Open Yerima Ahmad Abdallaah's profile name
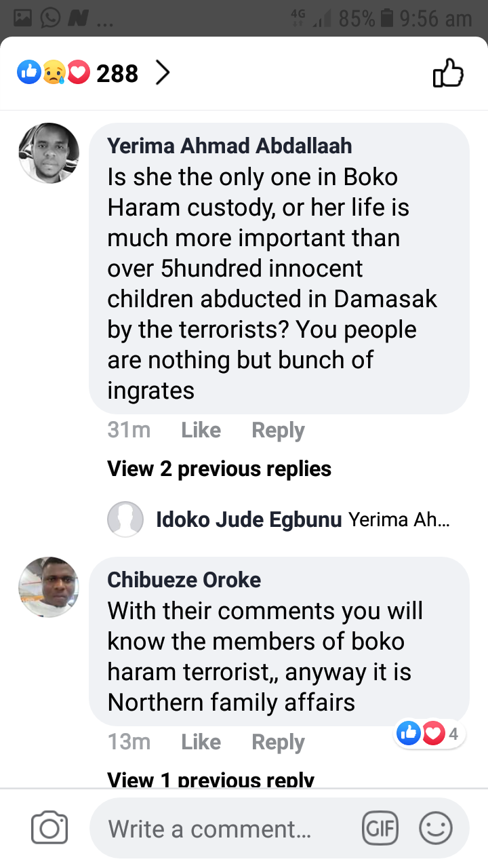The width and height of the screenshot is (488, 868). coord(230,145)
